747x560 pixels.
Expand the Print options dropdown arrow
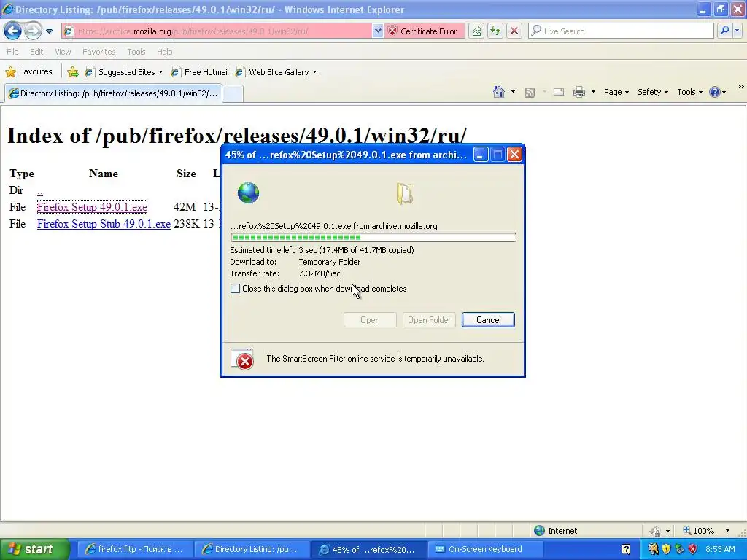(x=593, y=92)
